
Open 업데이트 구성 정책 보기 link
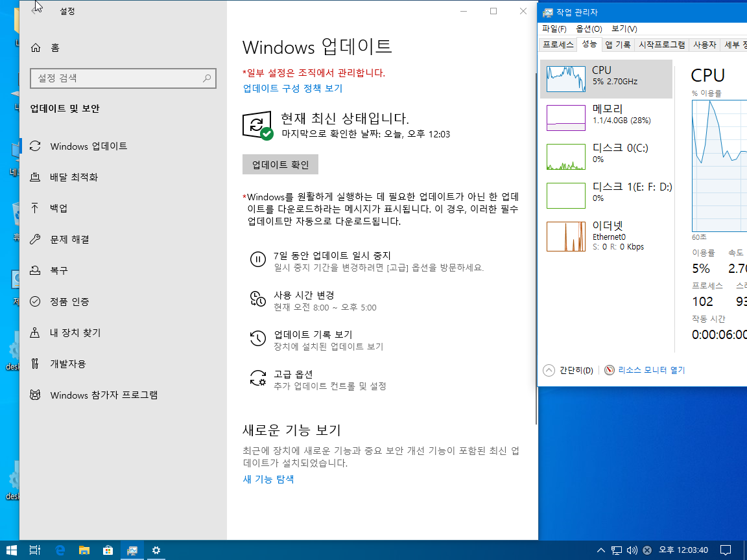[x=292, y=88]
